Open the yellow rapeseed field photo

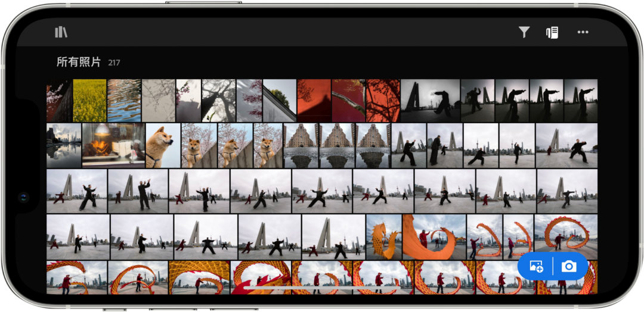[x=89, y=101]
